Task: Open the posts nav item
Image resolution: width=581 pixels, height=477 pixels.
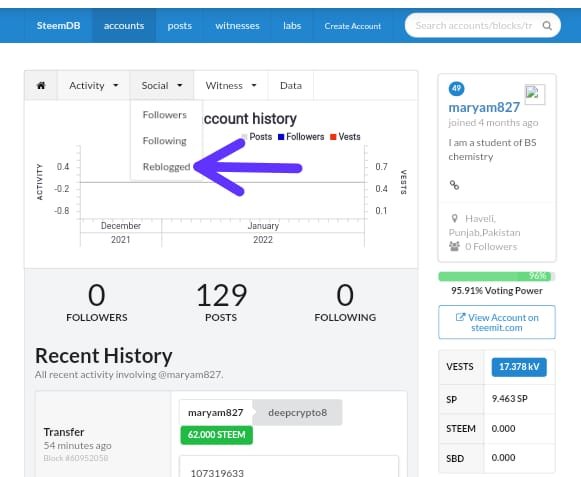Action: 179,26
